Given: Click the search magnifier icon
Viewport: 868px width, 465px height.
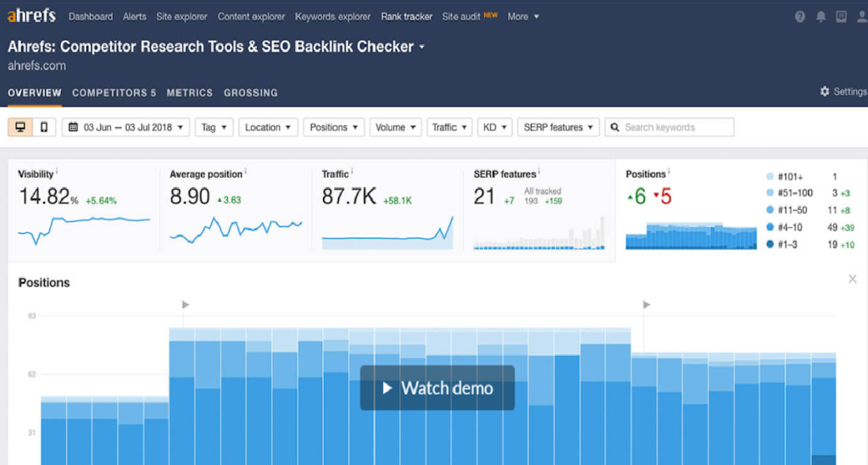Looking at the screenshot, I should (615, 127).
